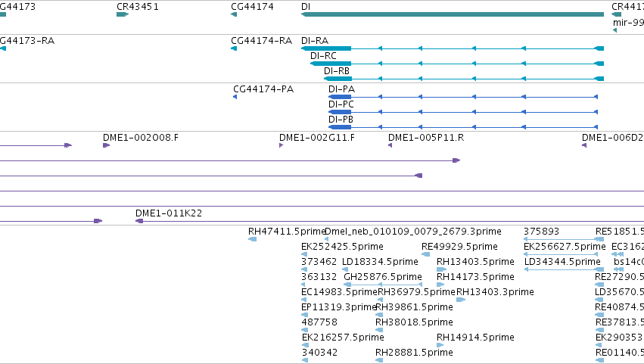Select the GH25876.5prime EST label
Image resolution: width=644 pixels, height=364 pixels.
point(383,277)
